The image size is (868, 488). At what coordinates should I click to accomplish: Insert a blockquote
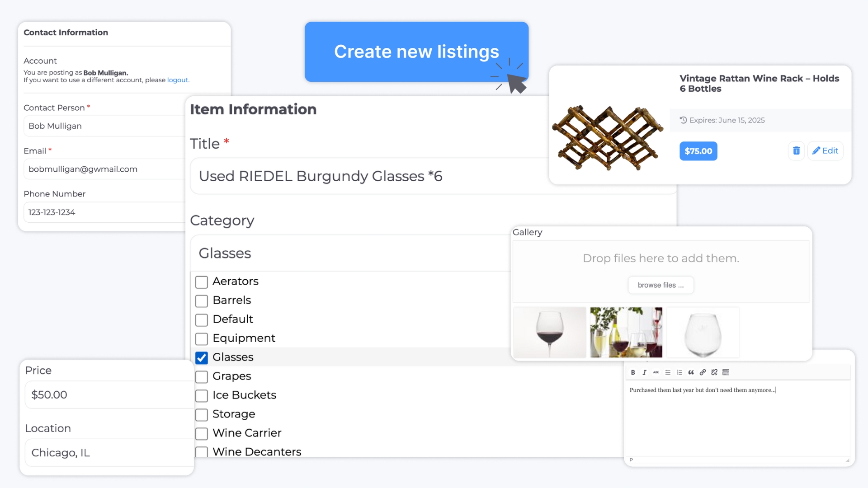pyautogui.click(x=691, y=372)
